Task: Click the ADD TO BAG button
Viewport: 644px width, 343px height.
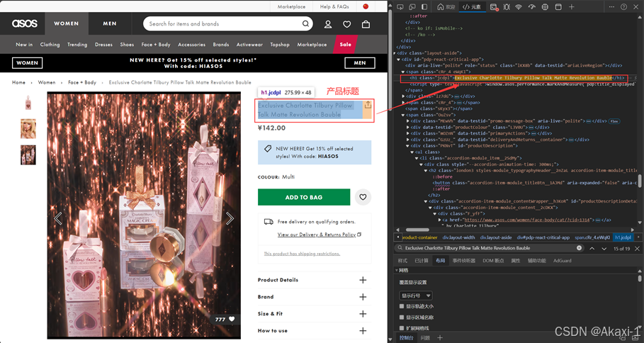Action: [x=304, y=197]
